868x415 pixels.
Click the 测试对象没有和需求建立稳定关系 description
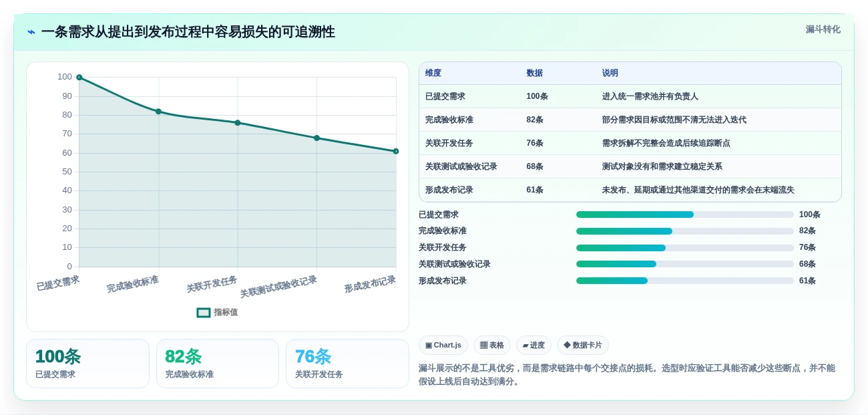[662, 166]
